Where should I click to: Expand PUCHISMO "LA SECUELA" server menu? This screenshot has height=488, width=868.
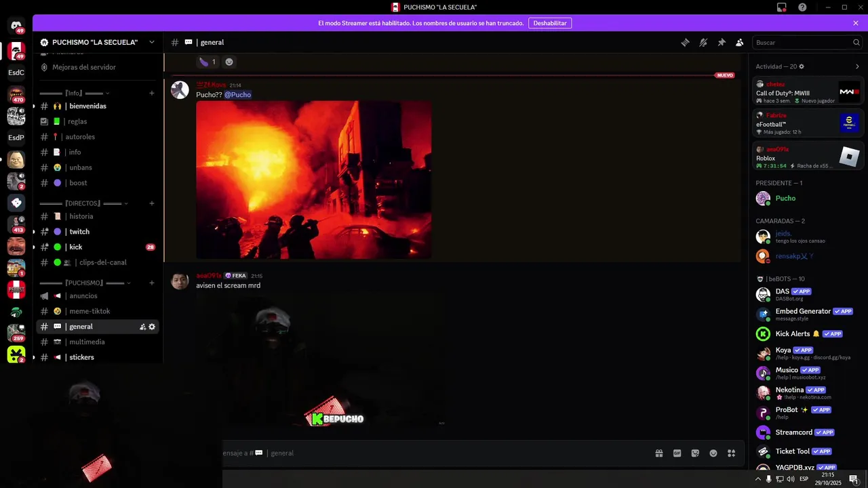coord(98,42)
